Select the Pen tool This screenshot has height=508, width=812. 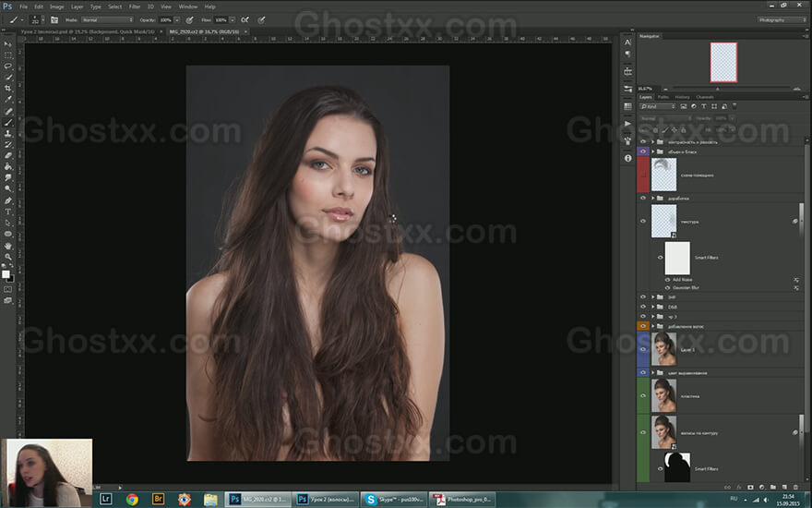pos(7,200)
